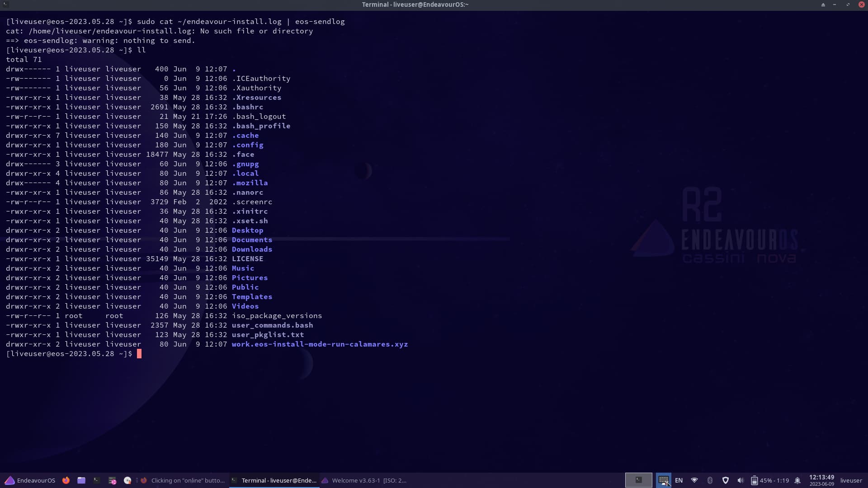Click the 'Downloads' directory entry
This screenshot has width=868, height=488.
tap(252, 249)
